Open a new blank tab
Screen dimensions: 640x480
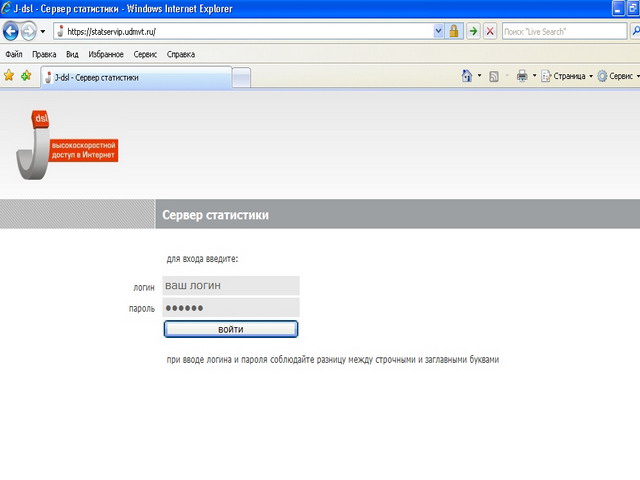[241, 78]
